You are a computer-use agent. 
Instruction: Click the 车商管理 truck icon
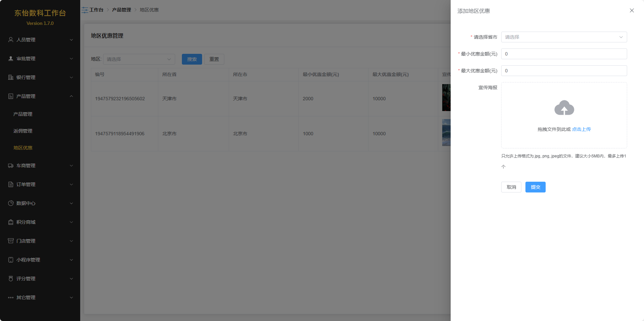(11, 166)
